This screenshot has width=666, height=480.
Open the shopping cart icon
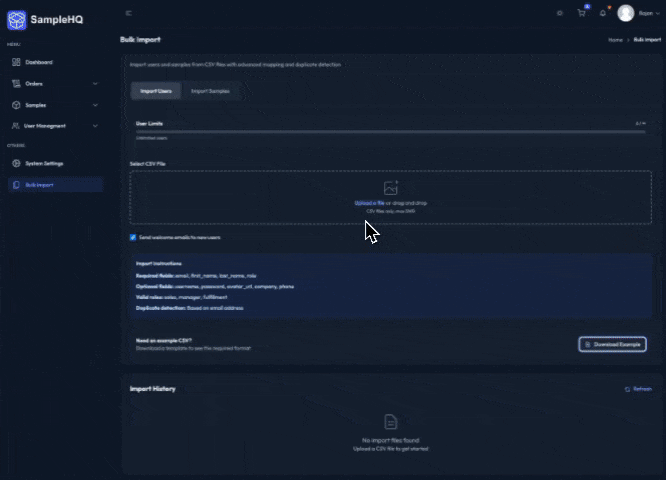coord(581,13)
